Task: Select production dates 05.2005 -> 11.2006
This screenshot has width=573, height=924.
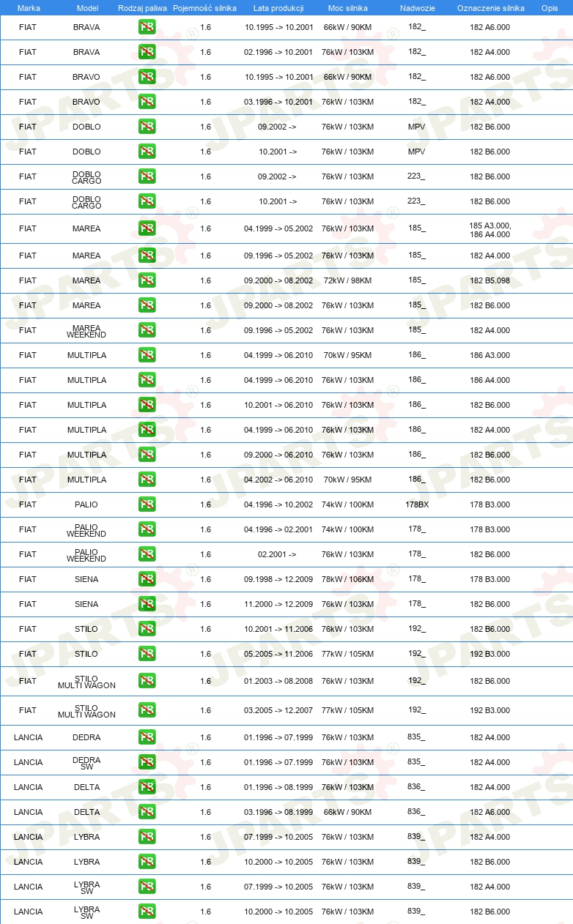Action: 278,654
